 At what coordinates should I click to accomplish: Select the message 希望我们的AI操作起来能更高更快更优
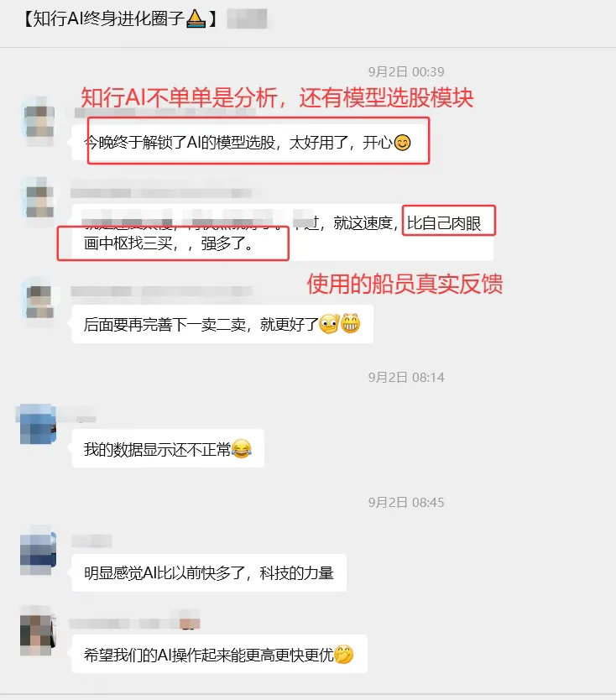[219, 655]
